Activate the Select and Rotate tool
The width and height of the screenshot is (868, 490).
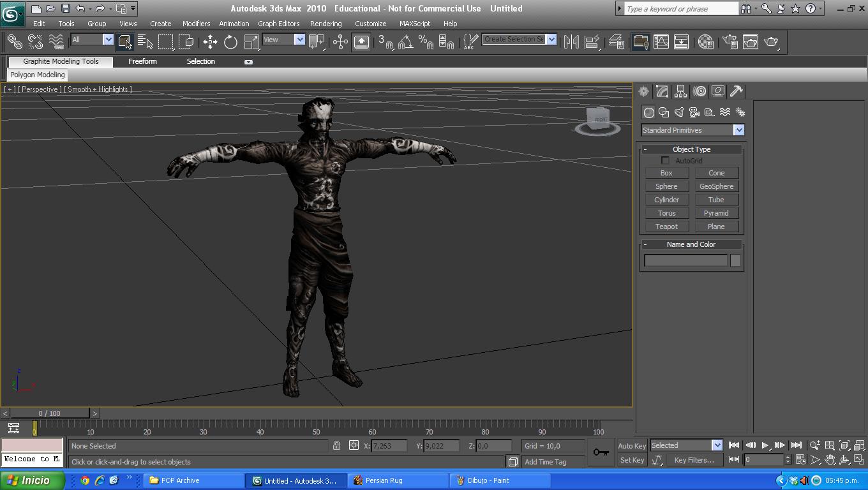click(230, 42)
